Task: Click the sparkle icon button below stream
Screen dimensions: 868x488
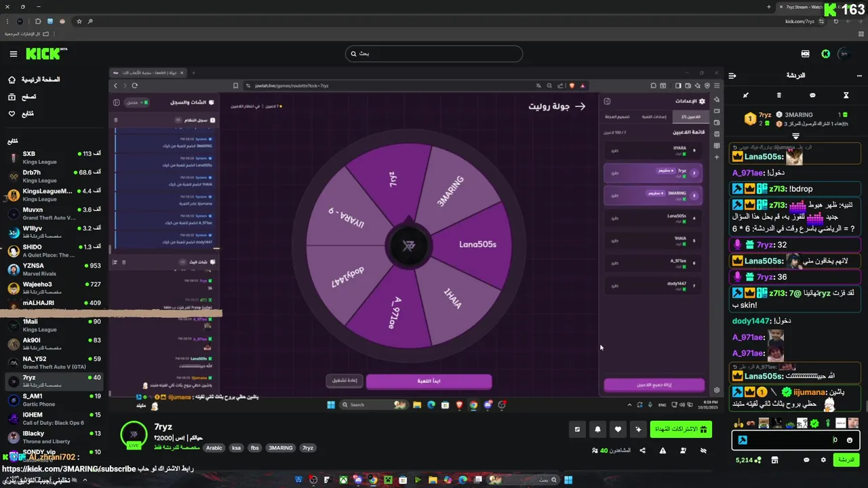Action: (x=638, y=429)
